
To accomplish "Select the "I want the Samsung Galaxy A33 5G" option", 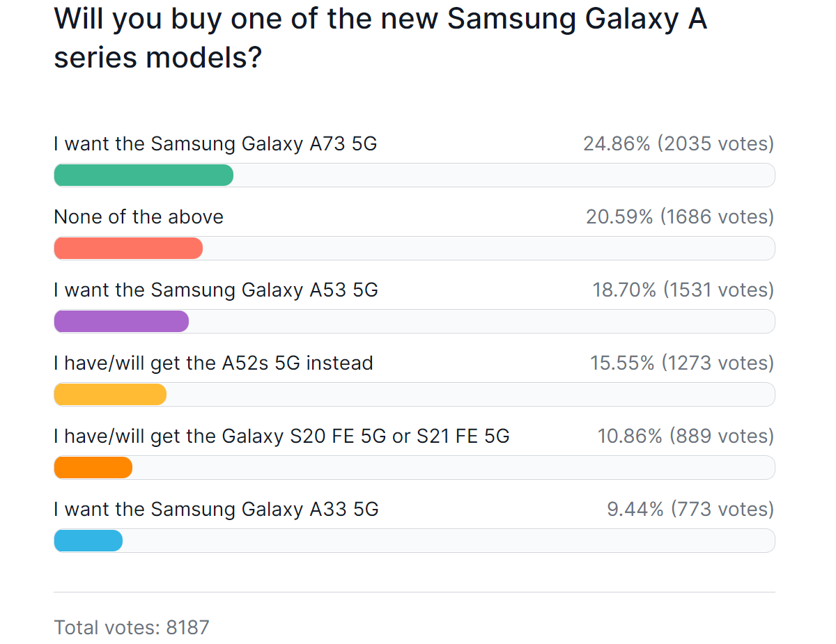I will (216, 510).
